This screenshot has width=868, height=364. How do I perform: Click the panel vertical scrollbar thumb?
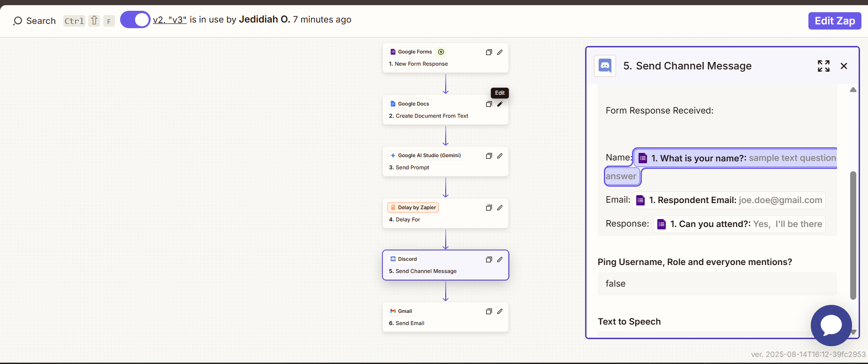tap(853, 235)
